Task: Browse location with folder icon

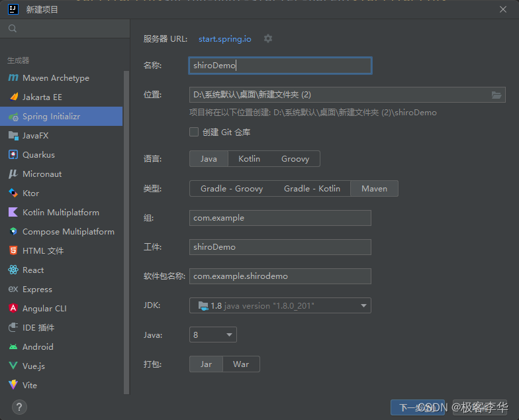Action: click(496, 95)
